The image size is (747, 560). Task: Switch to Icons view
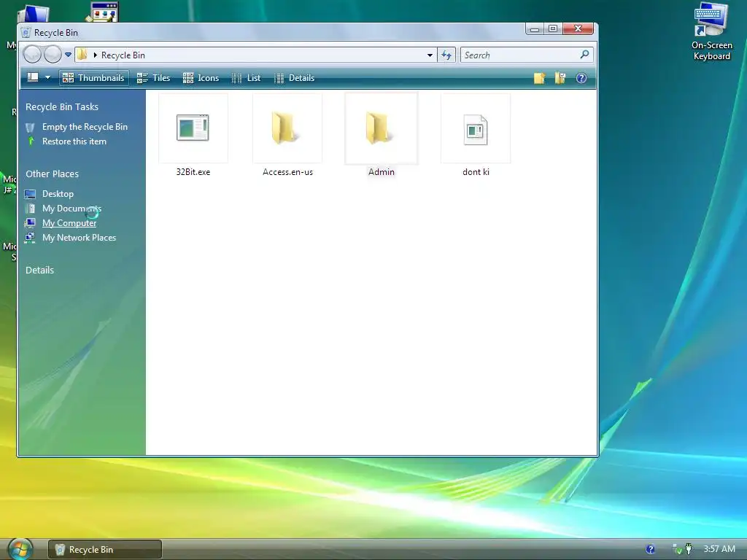(201, 77)
